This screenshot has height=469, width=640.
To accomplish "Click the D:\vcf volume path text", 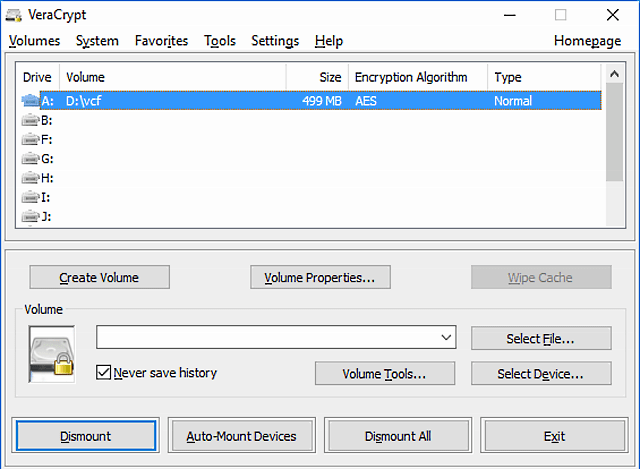I will [83, 100].
